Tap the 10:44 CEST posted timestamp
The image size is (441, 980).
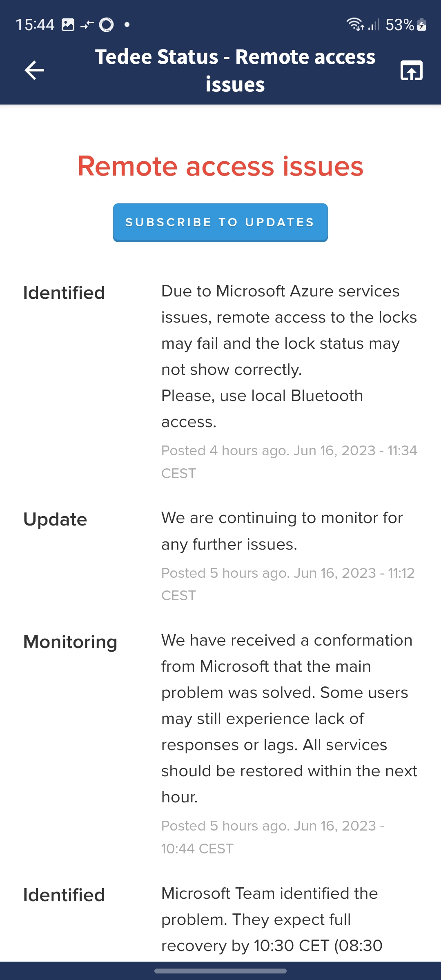(x=272, y=837)
